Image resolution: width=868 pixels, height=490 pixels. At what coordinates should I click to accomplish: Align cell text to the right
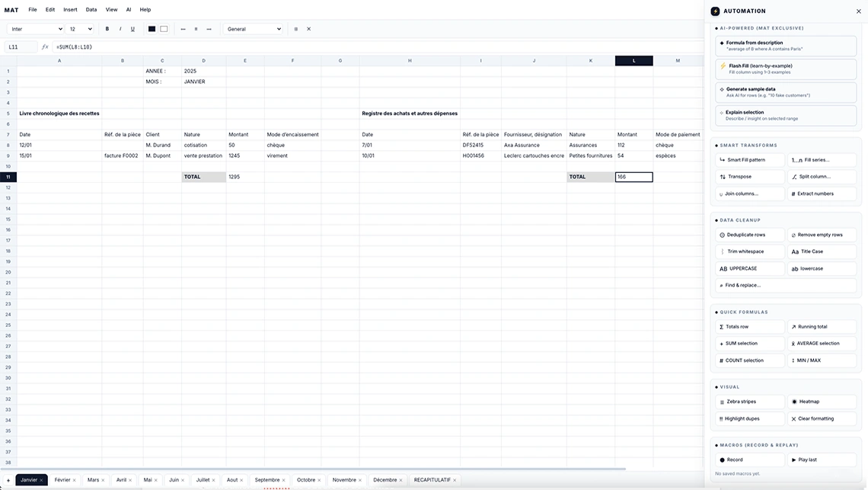click(x=209, y=29)
